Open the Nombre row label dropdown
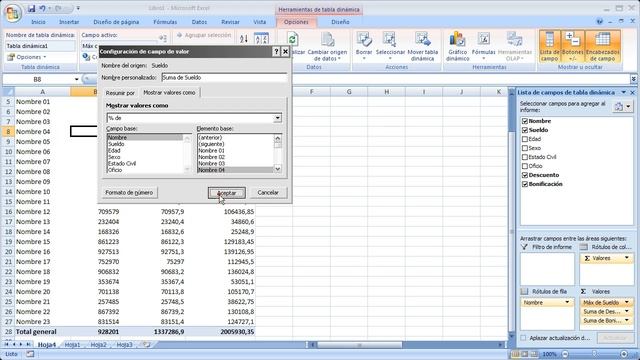Viewport: 640px width, 360px height. tap(567, 302)
